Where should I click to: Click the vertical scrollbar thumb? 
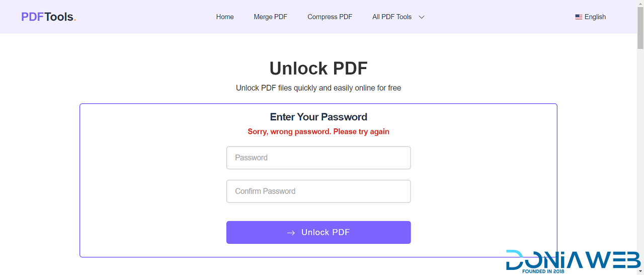[640, 25]
